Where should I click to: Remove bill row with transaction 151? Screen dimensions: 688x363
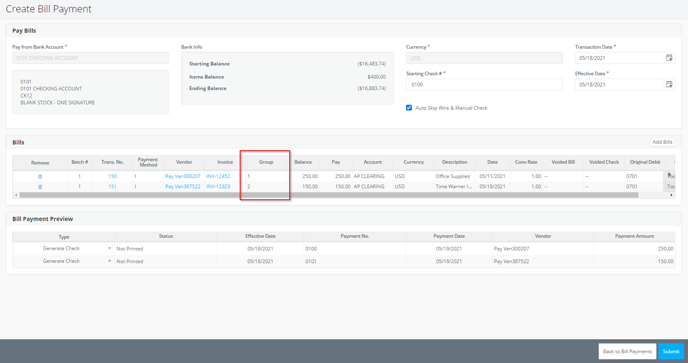pos(40,187)
